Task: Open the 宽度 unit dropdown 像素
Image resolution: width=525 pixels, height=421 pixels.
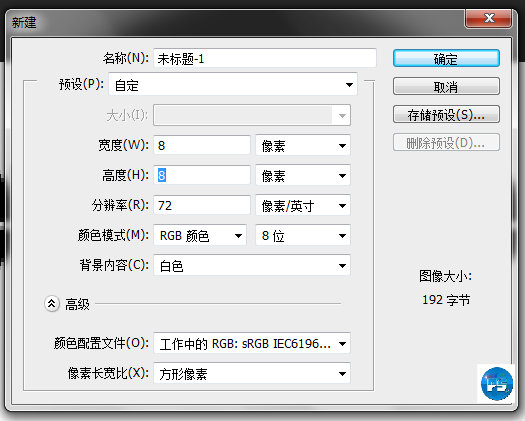Action: point(303,145)
